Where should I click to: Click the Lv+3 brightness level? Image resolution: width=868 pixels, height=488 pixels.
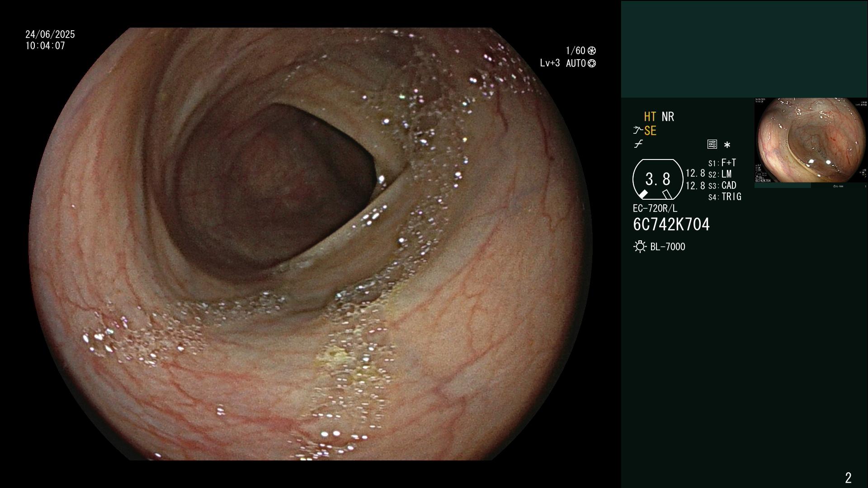[x=550, y=63]
